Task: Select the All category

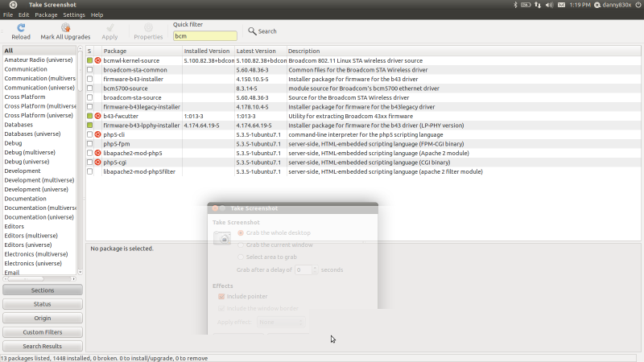Action: (39, 51)
